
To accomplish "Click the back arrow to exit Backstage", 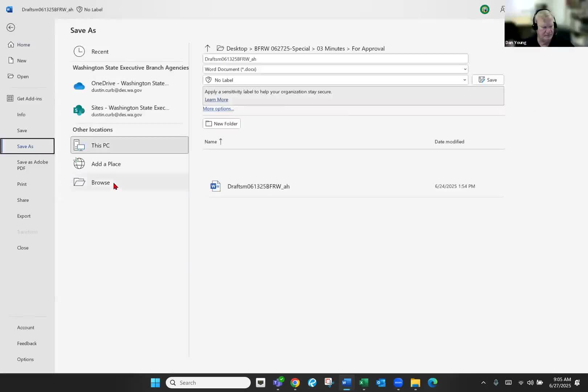I will [x=11, y=28].
